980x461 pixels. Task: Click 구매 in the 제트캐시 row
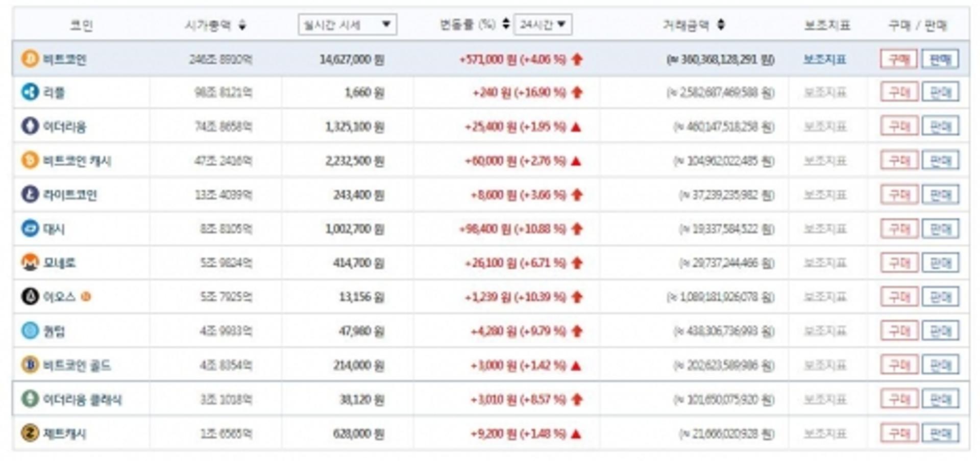[x=899, y=433]
